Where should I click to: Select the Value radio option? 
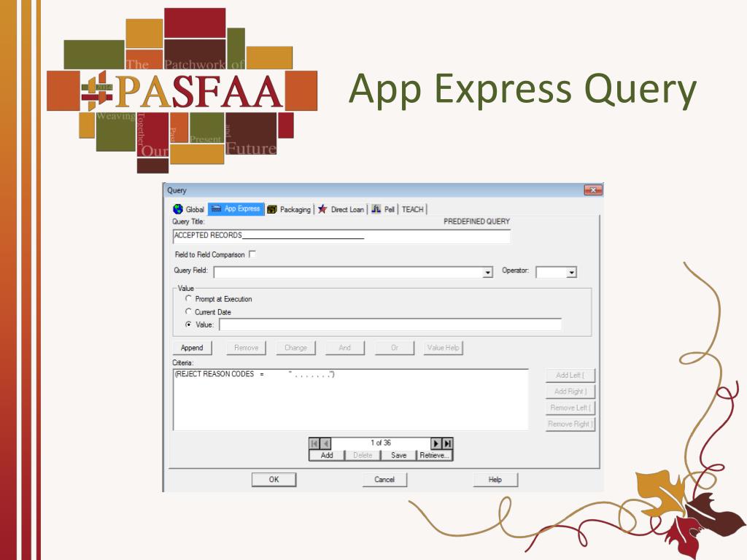coord(189,324)
